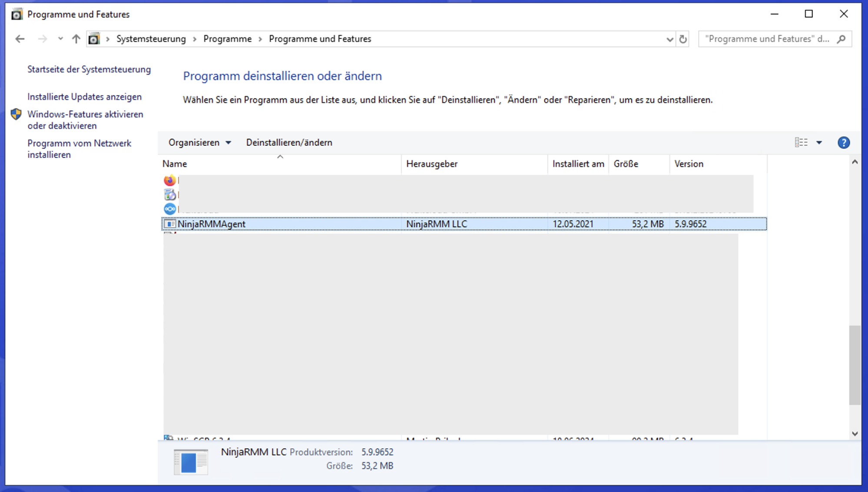868x492 pixels.
Task: Go up one level with the up arrow
Action: [76, 39]
